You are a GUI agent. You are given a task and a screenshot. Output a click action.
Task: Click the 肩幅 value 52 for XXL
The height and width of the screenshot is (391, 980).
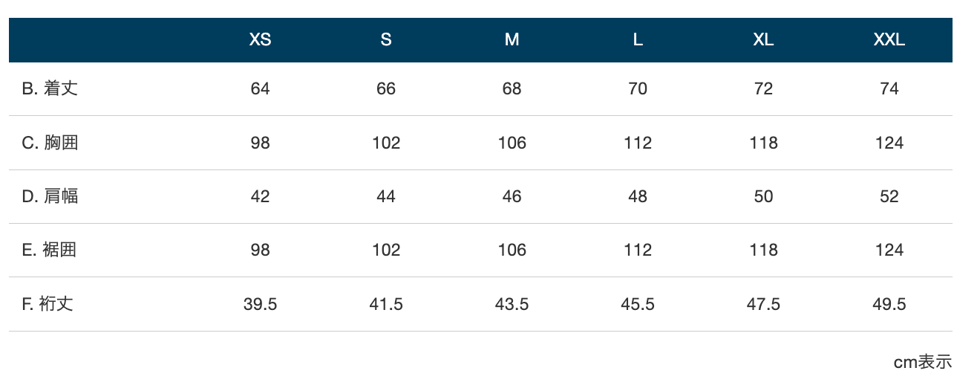(x=889, y=196)
